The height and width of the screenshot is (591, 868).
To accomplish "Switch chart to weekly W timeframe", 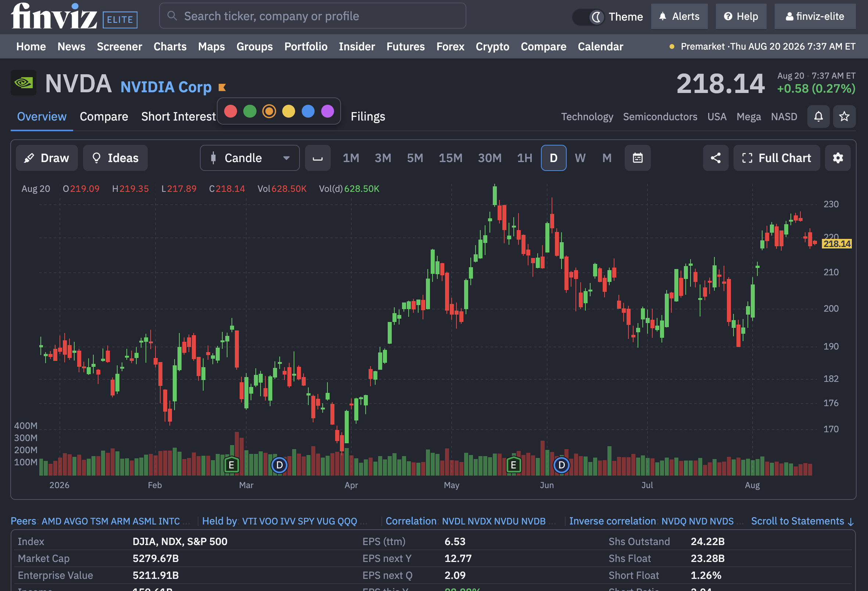I will click(580, 158).
